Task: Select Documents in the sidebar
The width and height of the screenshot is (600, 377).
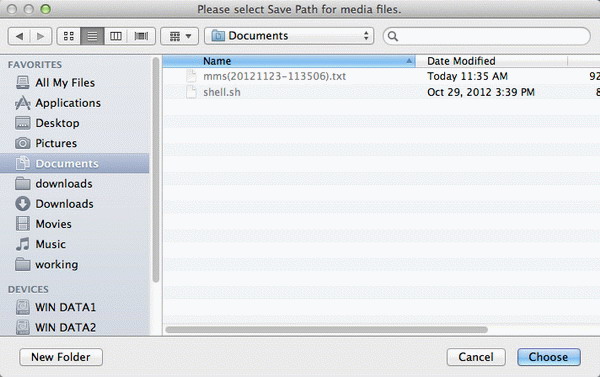Action: (75, 163)
